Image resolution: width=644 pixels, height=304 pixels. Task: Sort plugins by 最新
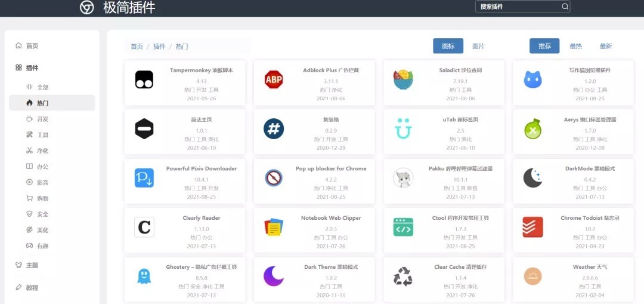pyautogui.click(x=606, y=46)
